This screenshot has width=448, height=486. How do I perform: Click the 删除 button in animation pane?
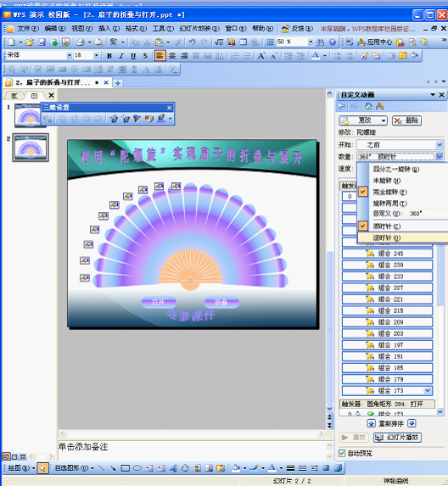pyautogui.click(x=406, y=120)
